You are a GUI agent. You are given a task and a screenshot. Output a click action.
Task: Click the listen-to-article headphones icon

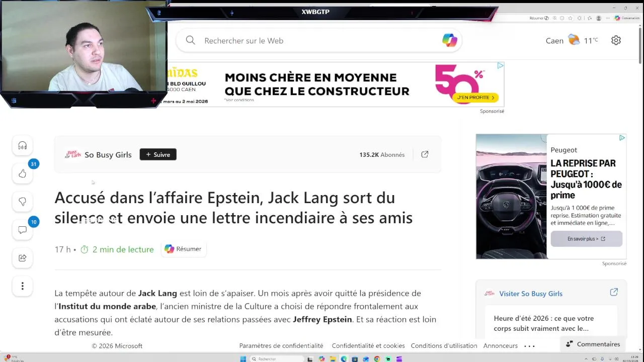tap(22, 146)
